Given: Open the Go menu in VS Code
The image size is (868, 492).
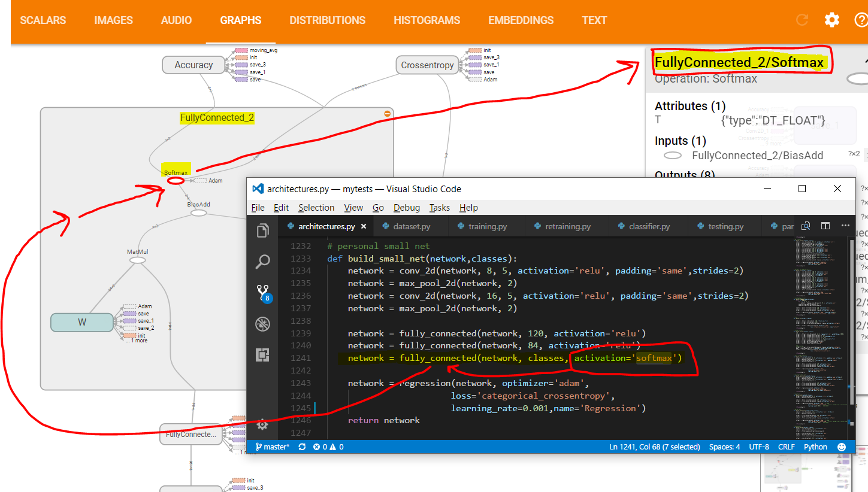Looking at the screenshot, I should click(378, 208).
